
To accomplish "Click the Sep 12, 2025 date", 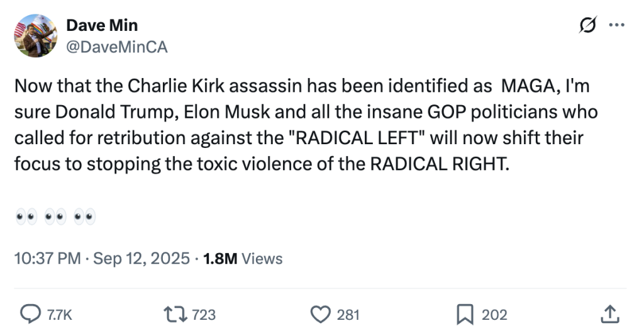I will tap(142, 258).
